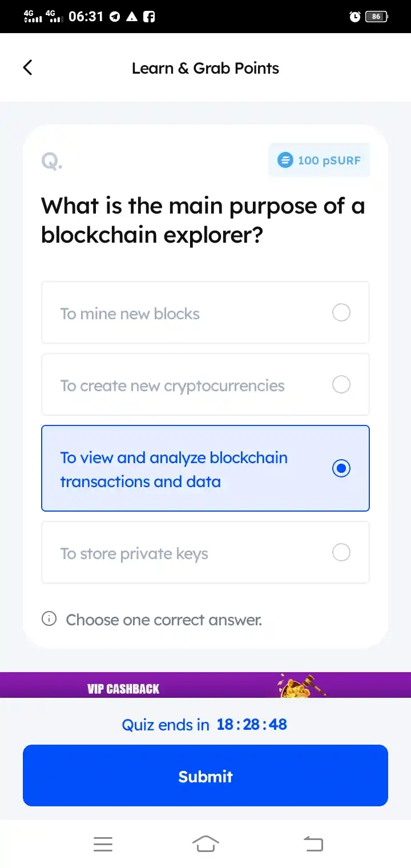This screenshot has width=411, height=868.
Task: Select the 'To store private keys' radio button
Action: tap(341, 552)
